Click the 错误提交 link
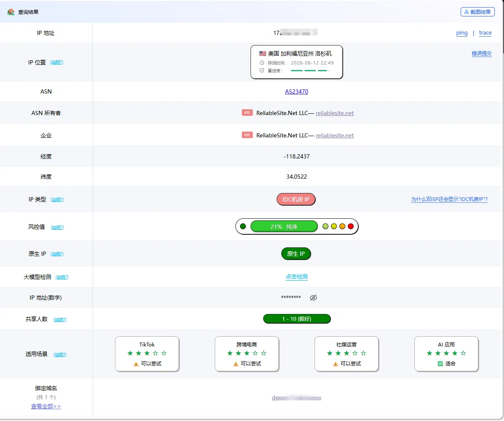This screenshot has width=504, height=421. click(x=482, y=54)
